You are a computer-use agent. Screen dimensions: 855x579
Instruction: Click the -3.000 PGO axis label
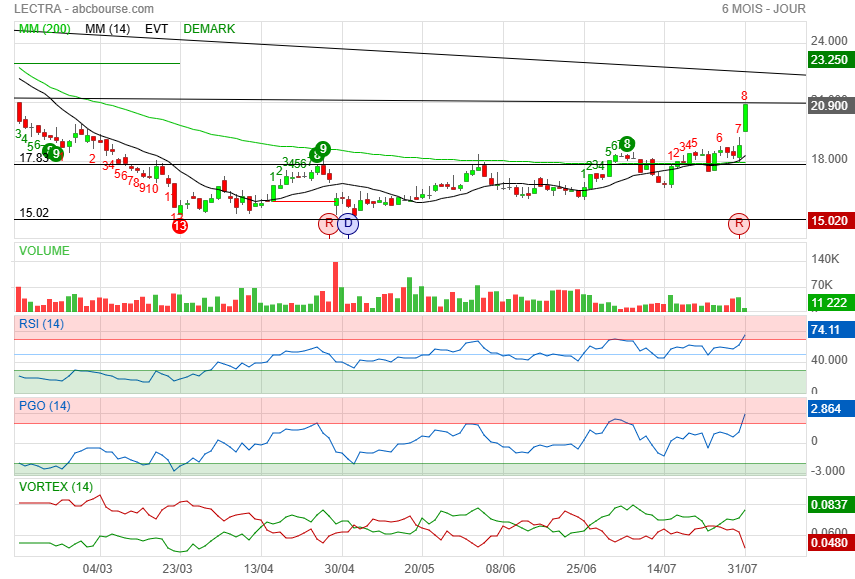[829, 471]
